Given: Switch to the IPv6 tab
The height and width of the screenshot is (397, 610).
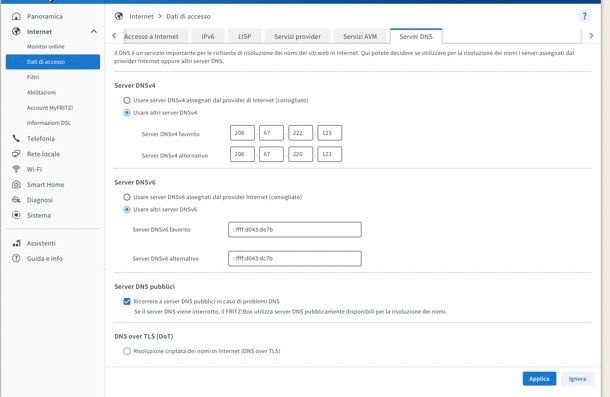Looking at the screenshot, I should [x=208, y=36].
